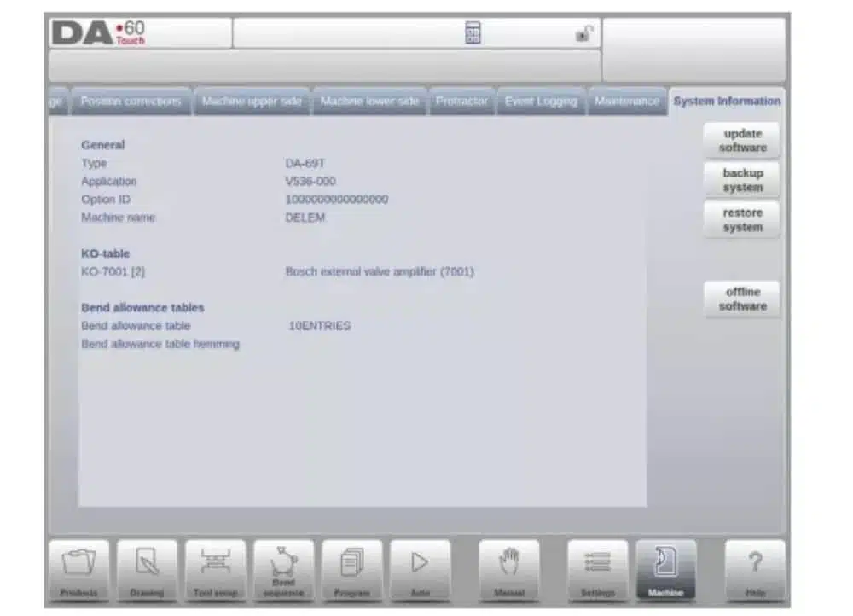Open the Help question mark icon
This screenshot has height=616, width=853.
click(x=755, y=571)
